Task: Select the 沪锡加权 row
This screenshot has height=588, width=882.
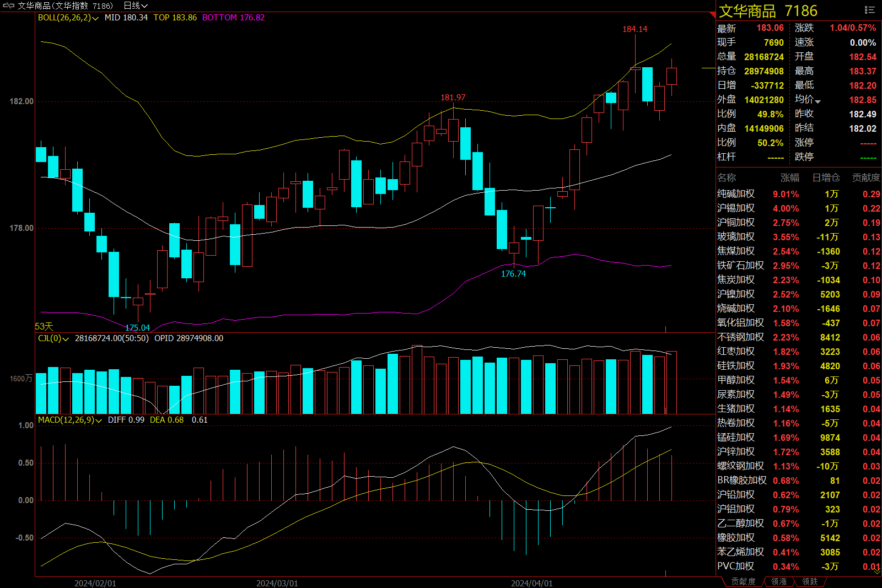Action: [x=799, y=208]
